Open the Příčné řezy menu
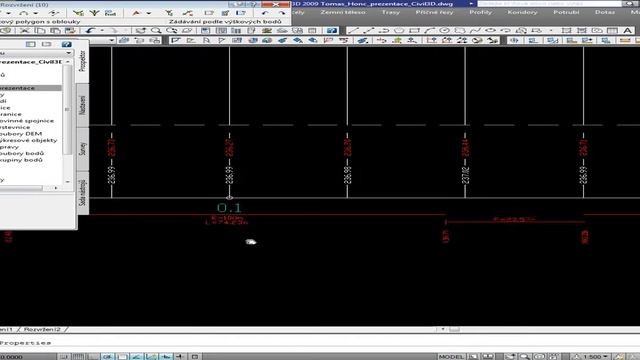 [x=434, y=12]
